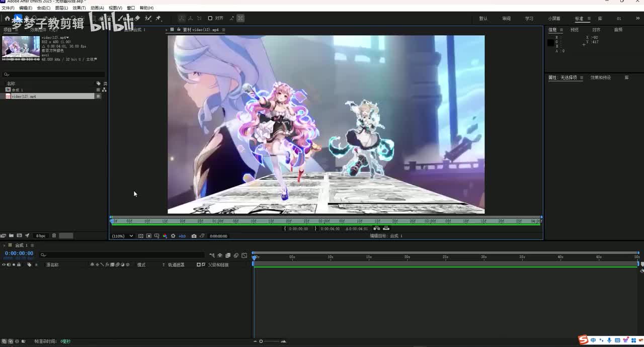Screen dimensions: 644x347
Task: Open the 效果(T) menu
Action: click(79, 8)
